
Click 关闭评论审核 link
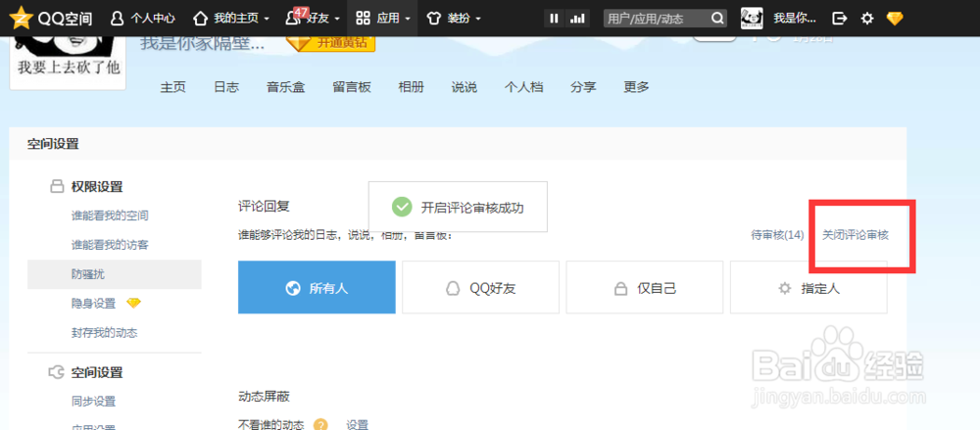tap(855, 235)
